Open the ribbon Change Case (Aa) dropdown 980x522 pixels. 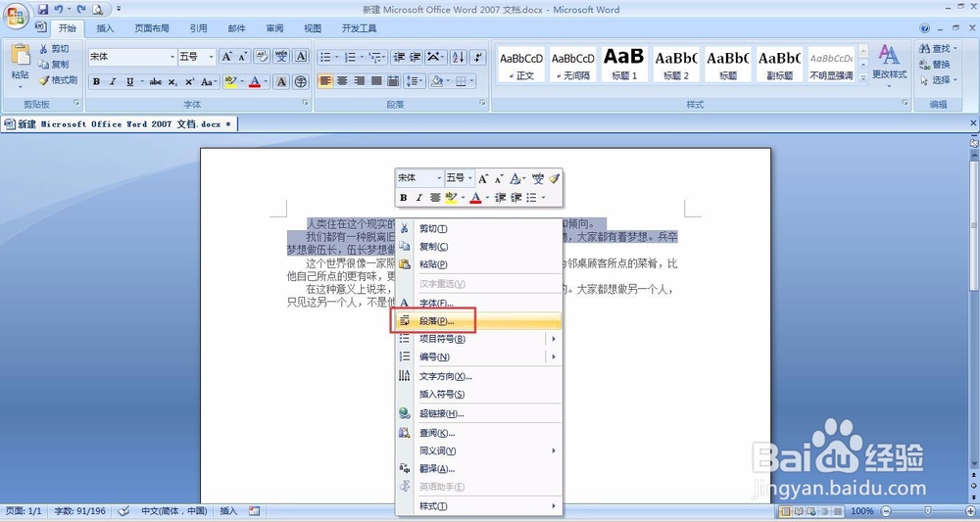[210, 82]
